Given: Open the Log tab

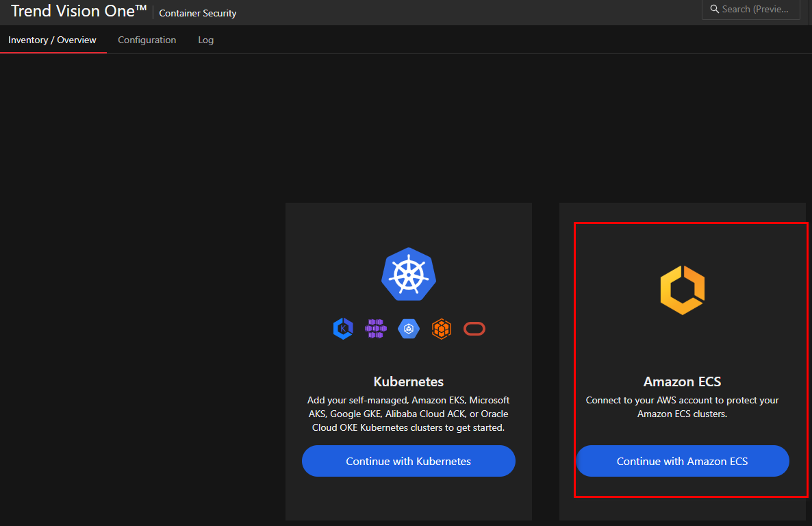Looking at the screenshot, I should (206, 40).
